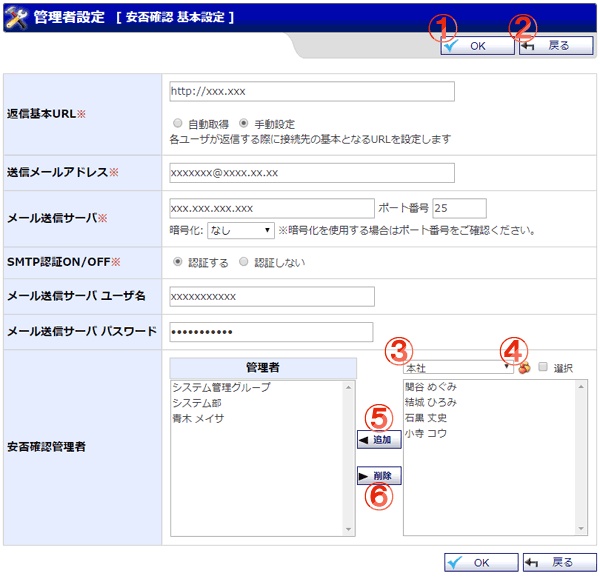Click the 追加 add button
600x579 pixels.
click(x=379, y=440)
